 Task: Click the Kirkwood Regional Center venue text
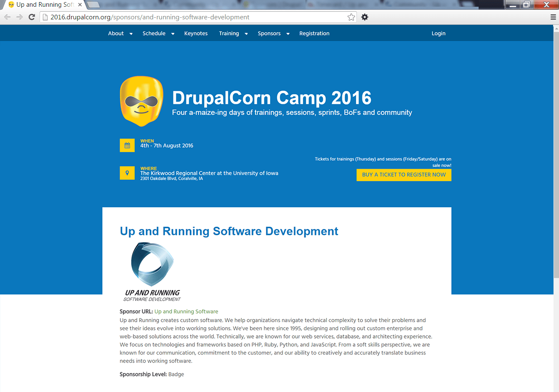pyautogui.click(x=209, y=173)
